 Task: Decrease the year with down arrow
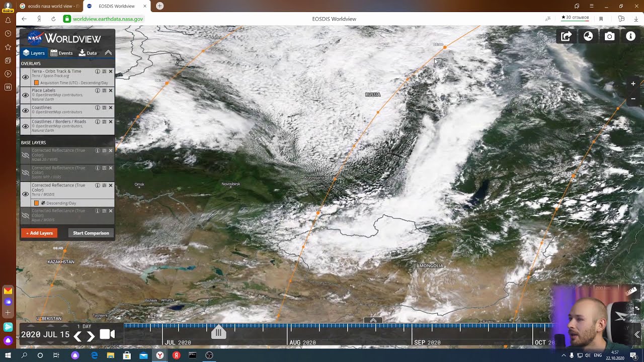pyautogui.click(x=31, y=342)
